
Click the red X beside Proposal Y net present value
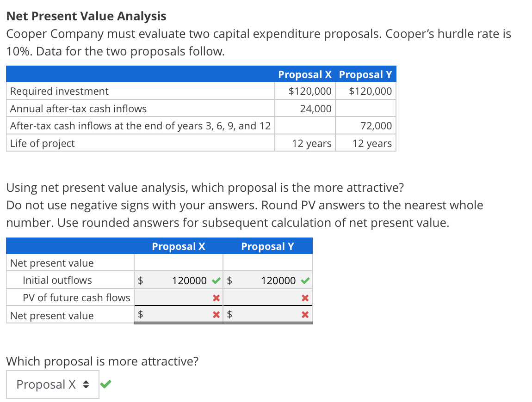click(x=306, y=315)
